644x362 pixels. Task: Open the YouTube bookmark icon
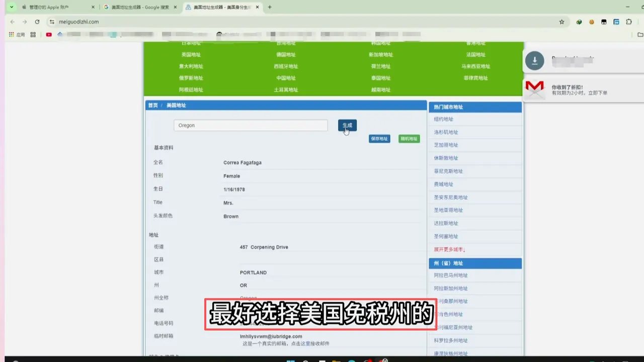pyautogui.click(x=49, y=35)
